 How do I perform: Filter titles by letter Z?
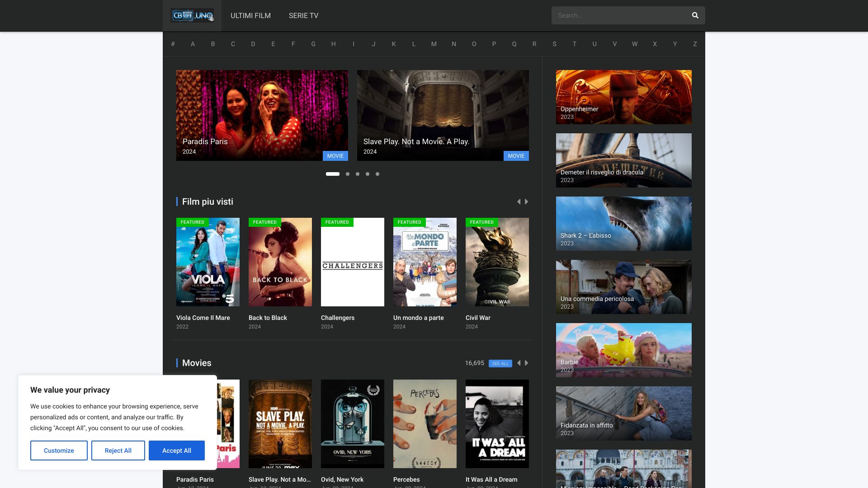(x=695, y=44)
